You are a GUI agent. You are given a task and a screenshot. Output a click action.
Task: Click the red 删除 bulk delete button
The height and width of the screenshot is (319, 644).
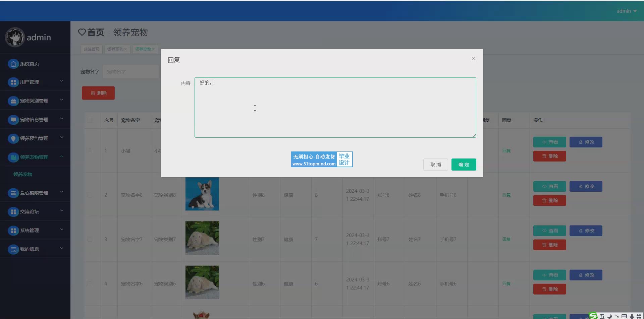click(x=98, y=93)
